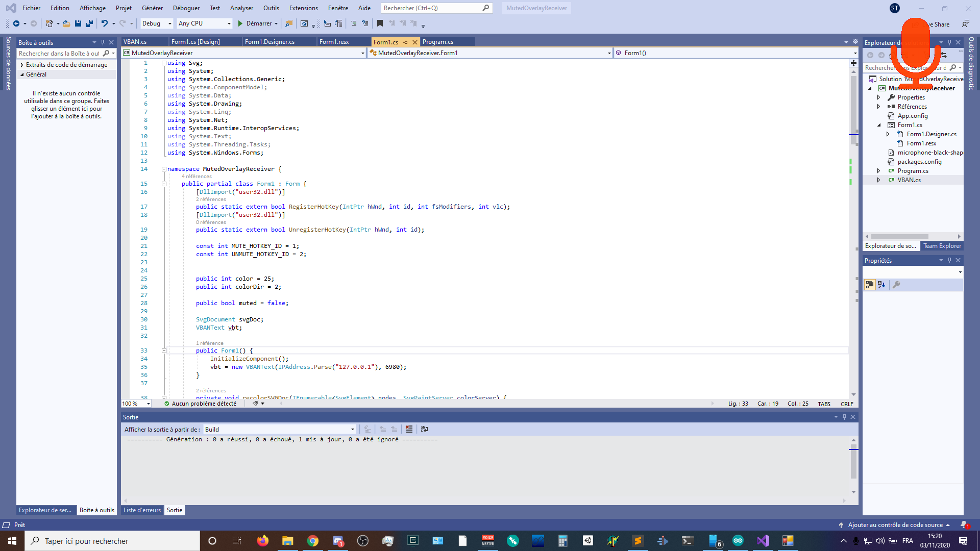This screenshot has width=980, height=551.
Task: Open Google Chrome from the taskbar
Action: coord(313,541)
